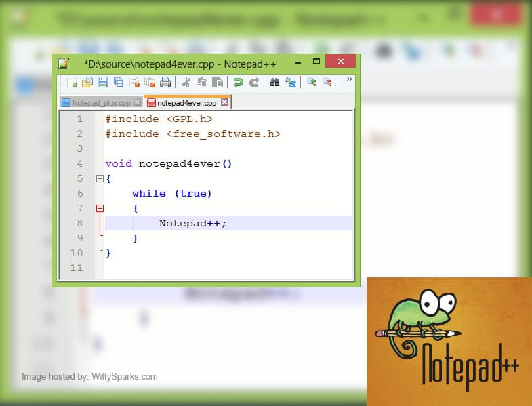Save the file with the blue floppy disk icon

click(103, 82)
